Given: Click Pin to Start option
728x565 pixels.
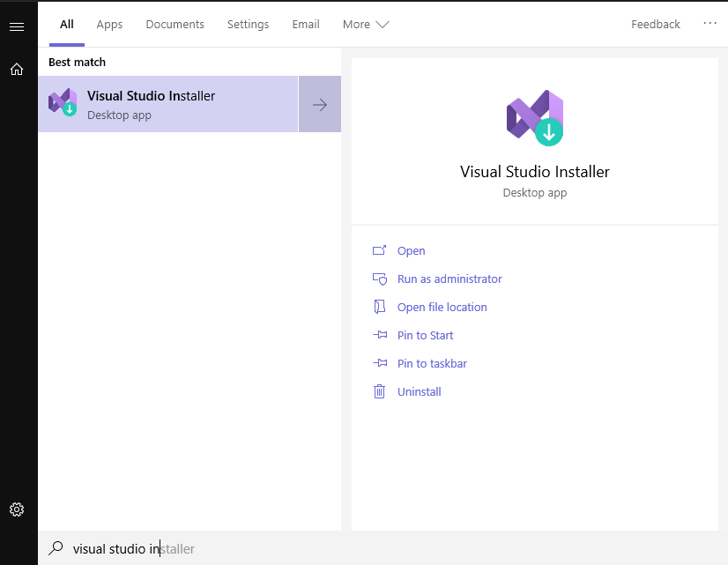Looking at the screenshot, I should coord(425,336).
